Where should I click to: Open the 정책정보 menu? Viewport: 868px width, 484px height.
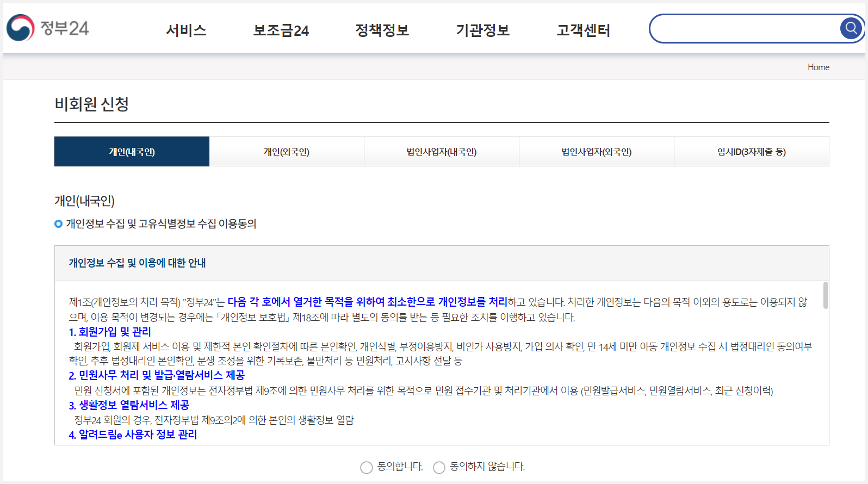(382, 30)
